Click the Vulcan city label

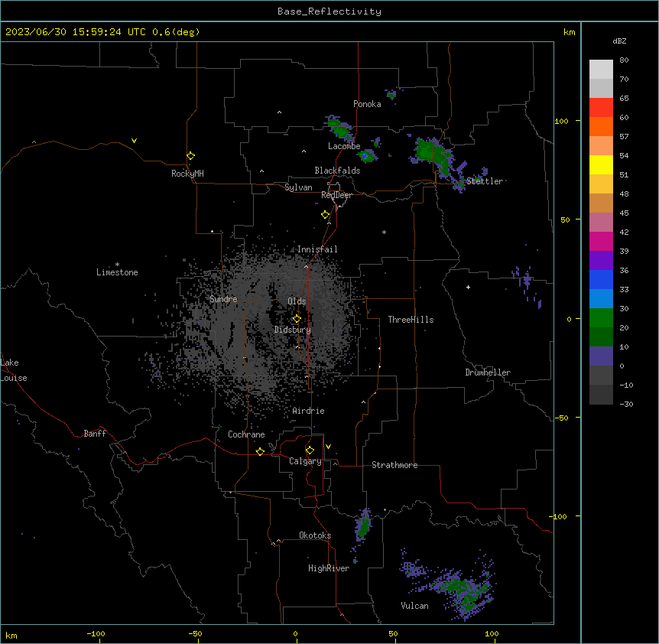(414, 606)
